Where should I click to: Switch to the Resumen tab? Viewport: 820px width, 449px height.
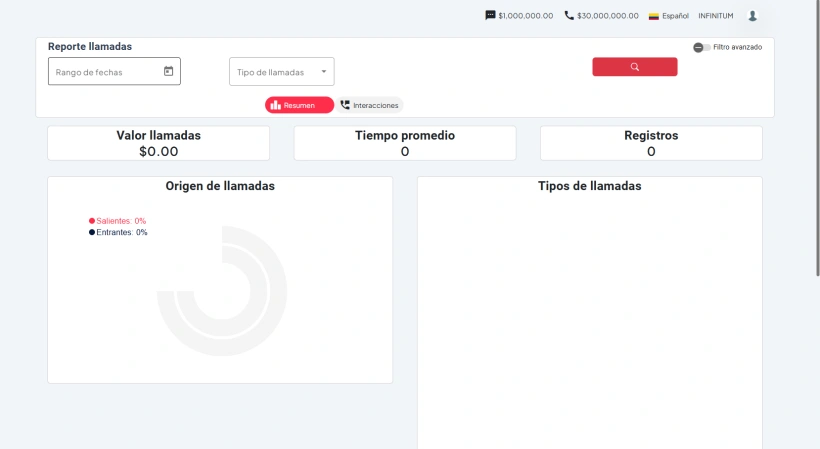299,105
